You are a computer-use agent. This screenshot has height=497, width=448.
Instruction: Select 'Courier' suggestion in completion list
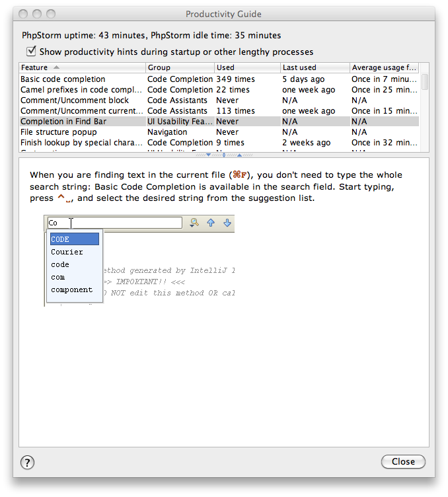pyautogui.click(x=75, y=252)
